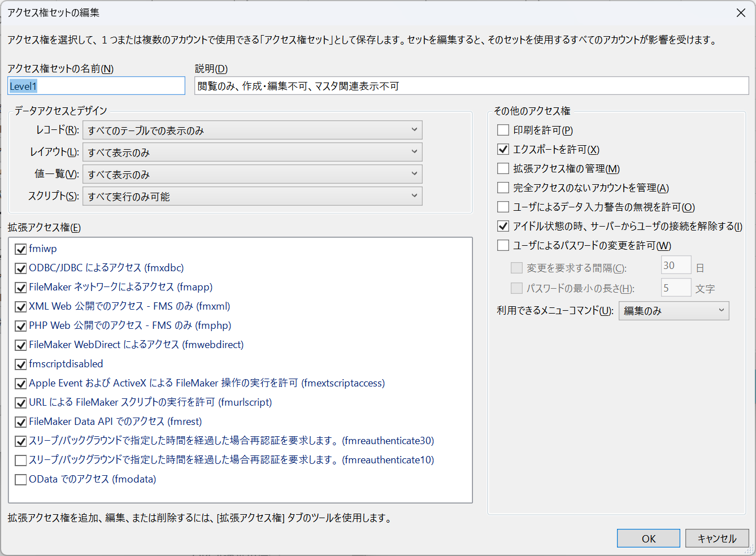Uncheck XML Web 公開でのアクセス (fmxml)
Image resolution: width=756 pixels, height=556 pixels.
(21, 307)
